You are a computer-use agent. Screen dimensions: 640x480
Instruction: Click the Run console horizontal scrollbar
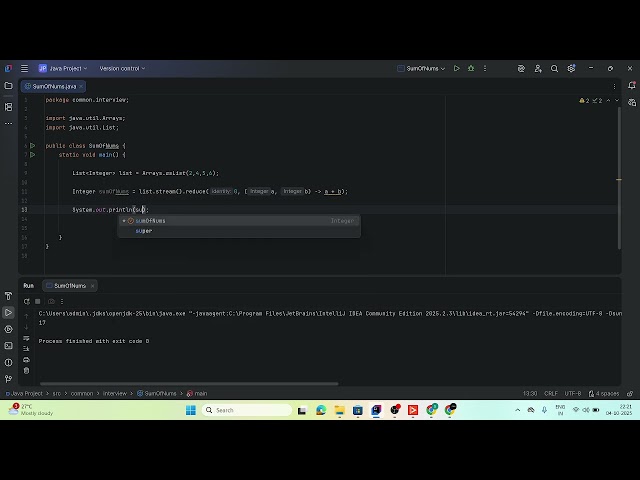(189, 384)
